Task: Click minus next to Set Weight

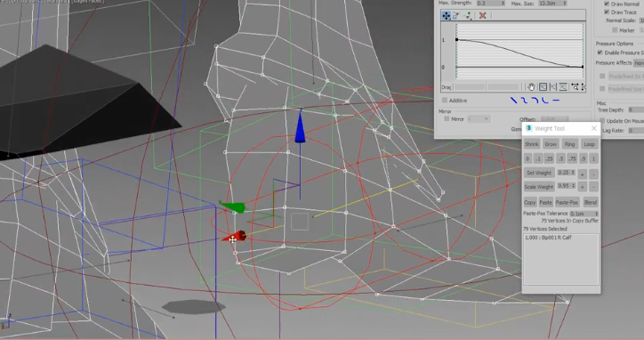Action: click(593, 174)
